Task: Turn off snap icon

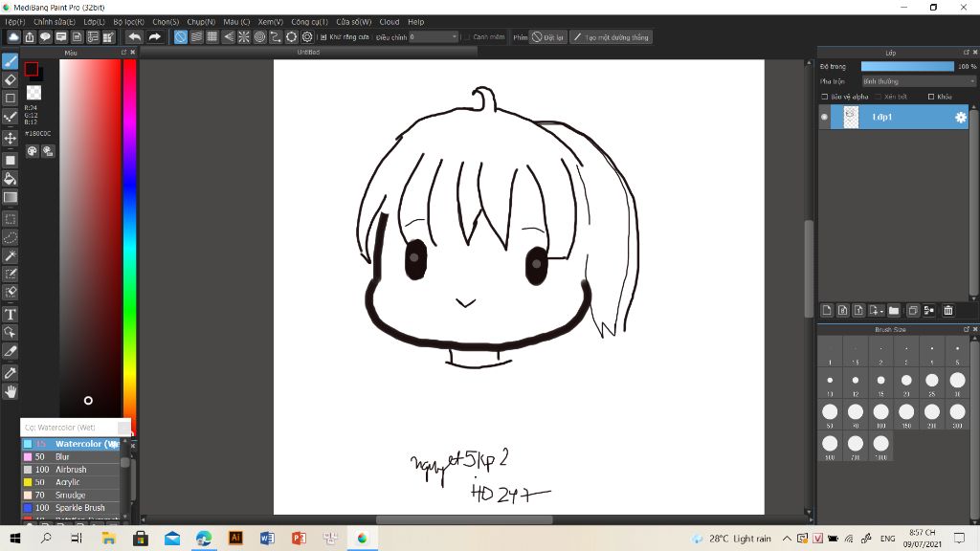Action: (x=180, y=37)
